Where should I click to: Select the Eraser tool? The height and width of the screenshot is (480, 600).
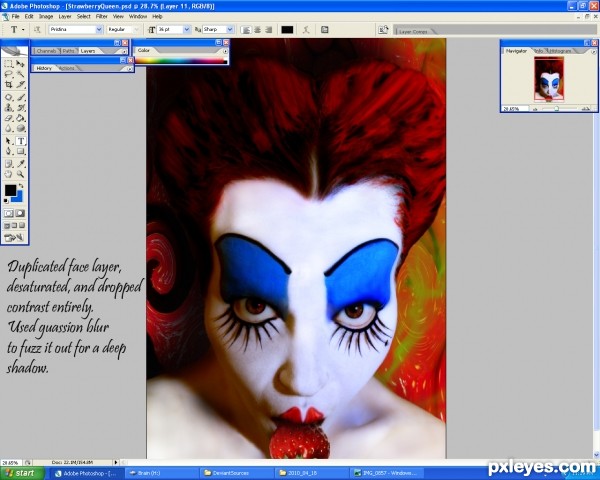pos(9,118)
